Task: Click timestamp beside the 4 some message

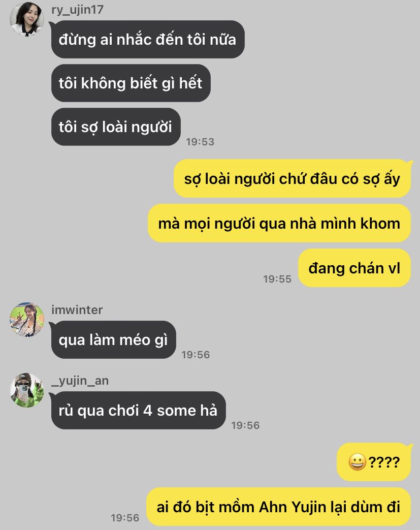Action: pos(245,425)
